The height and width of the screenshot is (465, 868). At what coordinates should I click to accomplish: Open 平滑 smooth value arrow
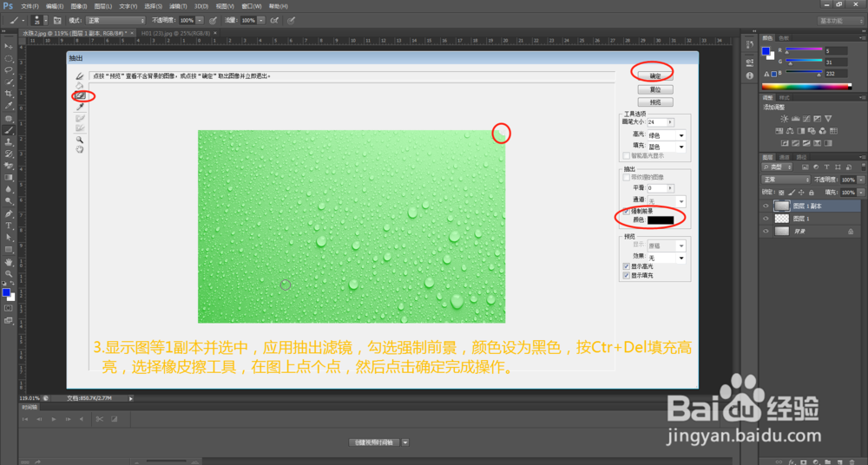click(670, 188)
